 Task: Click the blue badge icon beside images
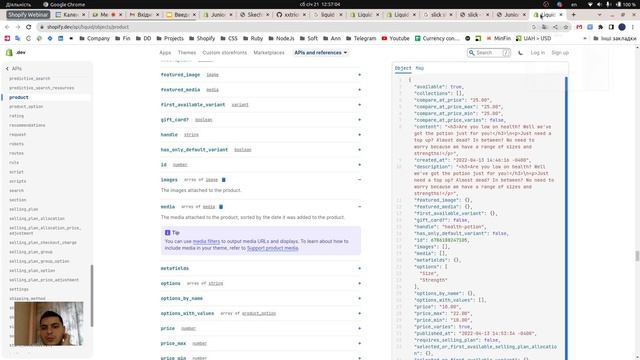click(x=223, y=180)
